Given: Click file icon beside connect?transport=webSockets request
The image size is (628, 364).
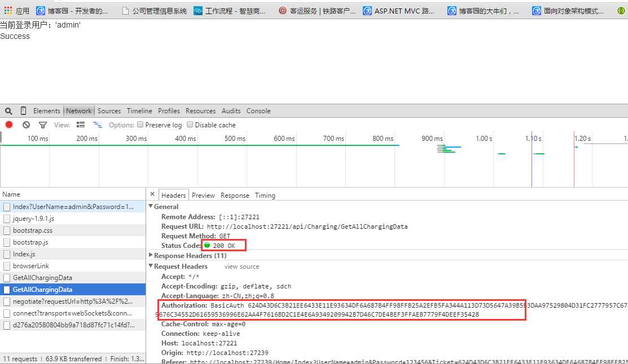Looking at the screenshot, I should [x=6, y=314].
